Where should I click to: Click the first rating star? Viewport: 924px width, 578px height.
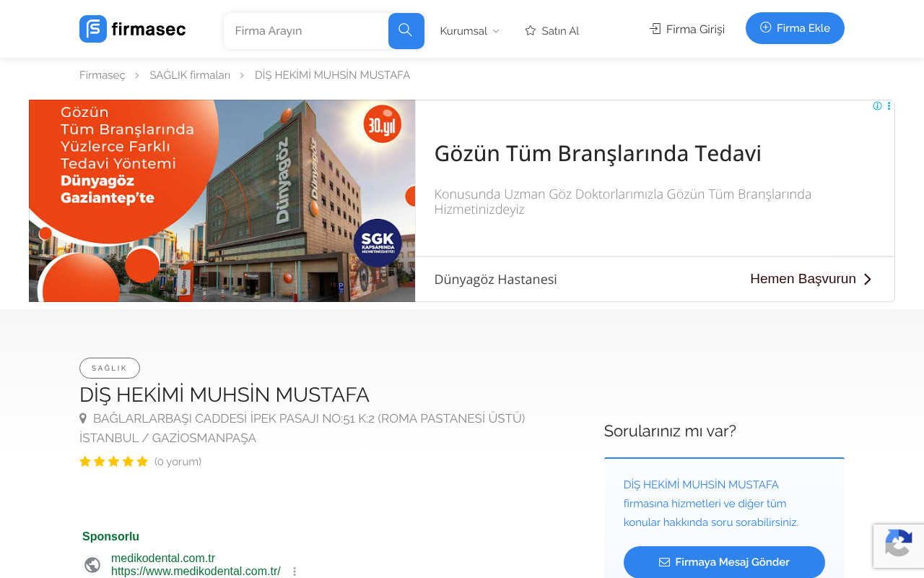pyautogui.click(x=85, y=462)
